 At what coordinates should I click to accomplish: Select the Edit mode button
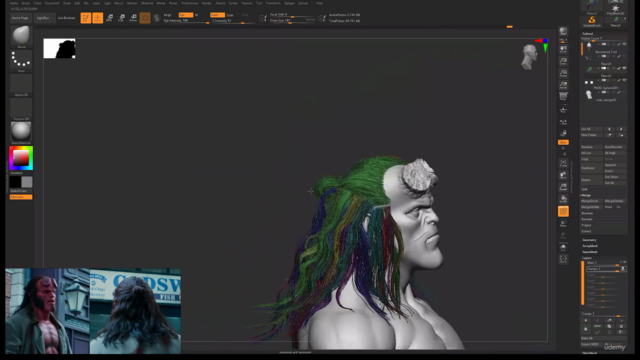pos(86,18)
